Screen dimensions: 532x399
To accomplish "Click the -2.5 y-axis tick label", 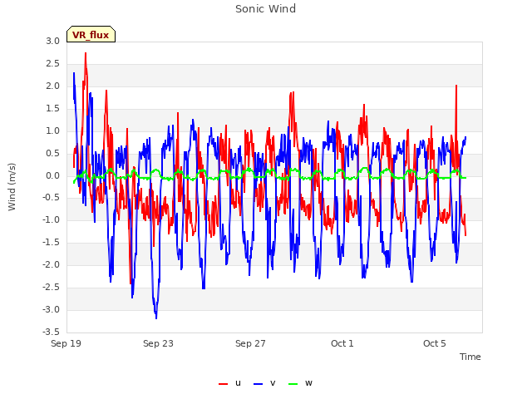I will click(x=52, y=288).
